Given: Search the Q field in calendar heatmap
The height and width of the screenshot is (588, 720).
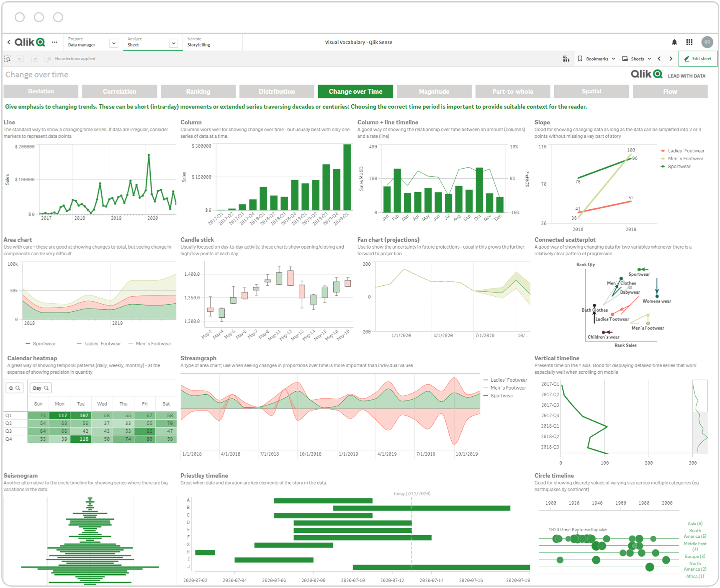Looking at the screenshot, I should click(x=14, y=388).
